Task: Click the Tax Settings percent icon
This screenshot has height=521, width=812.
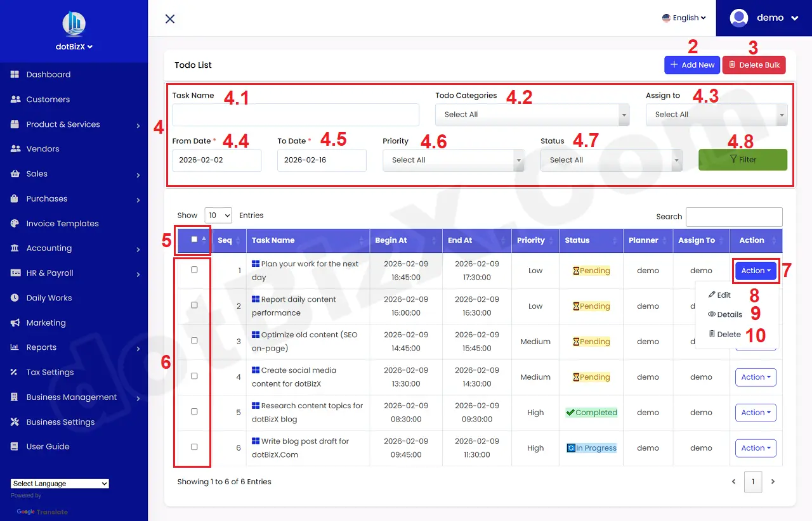Action: point(15,373)
